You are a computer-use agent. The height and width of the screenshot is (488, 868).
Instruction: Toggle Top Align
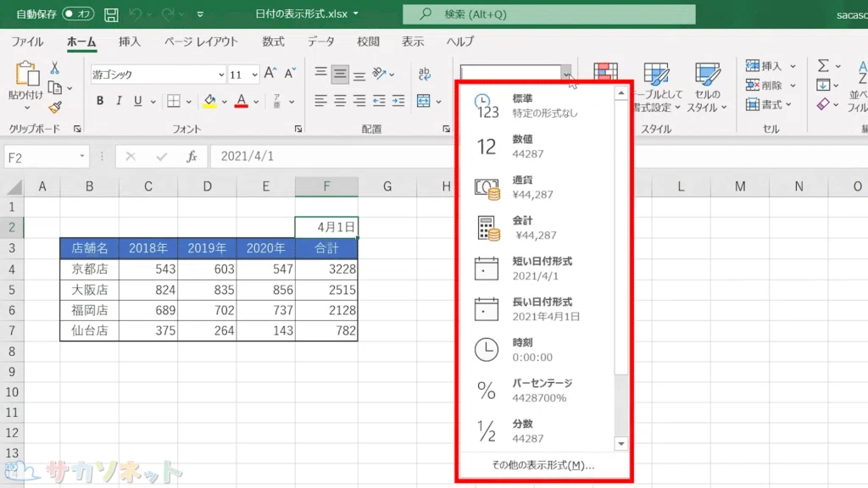pyautogui.click(x=320, y=74)
